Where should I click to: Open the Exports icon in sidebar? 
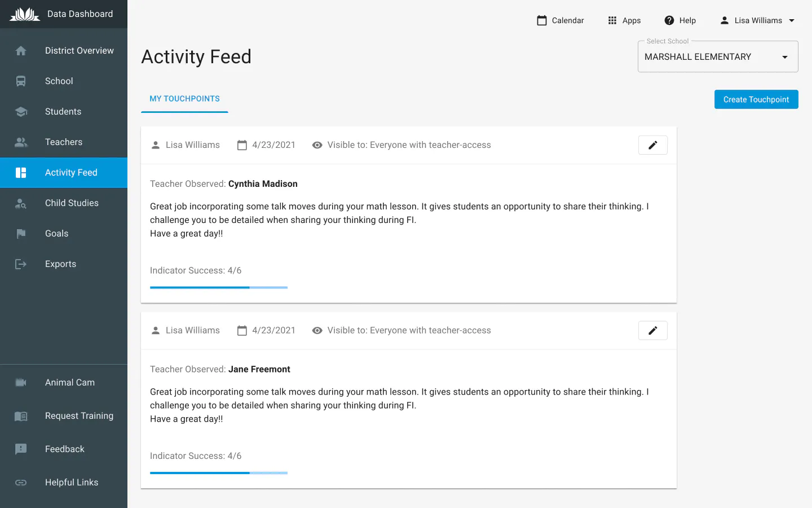point(21,264)
